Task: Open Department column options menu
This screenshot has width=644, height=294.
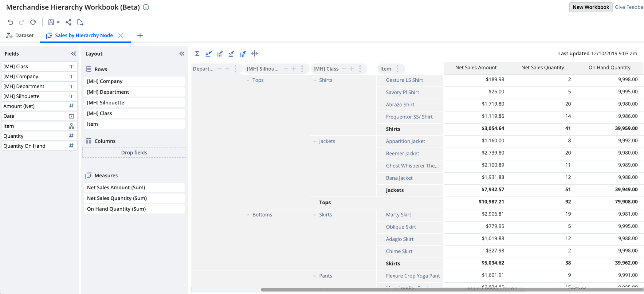Action: [x=236, y=69]
